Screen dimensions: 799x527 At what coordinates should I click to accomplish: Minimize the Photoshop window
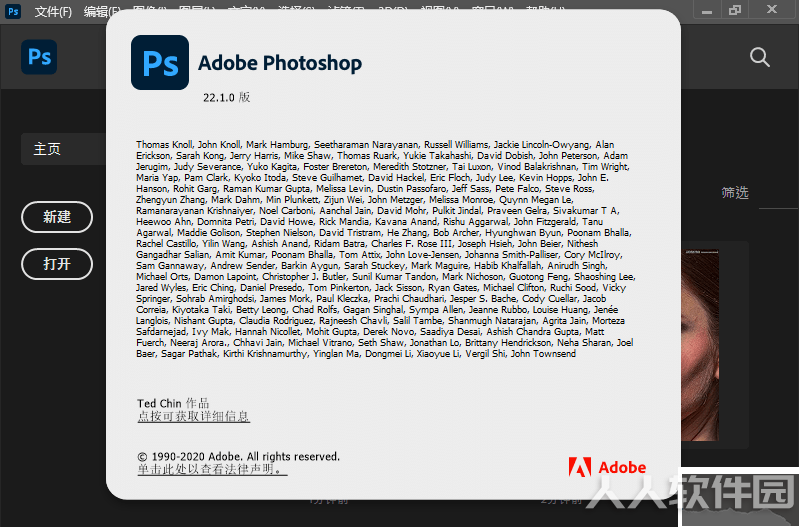click(707, 10)
